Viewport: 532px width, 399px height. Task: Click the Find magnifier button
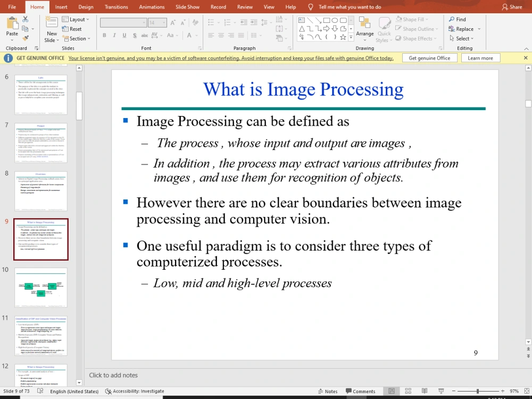(457, 19)
